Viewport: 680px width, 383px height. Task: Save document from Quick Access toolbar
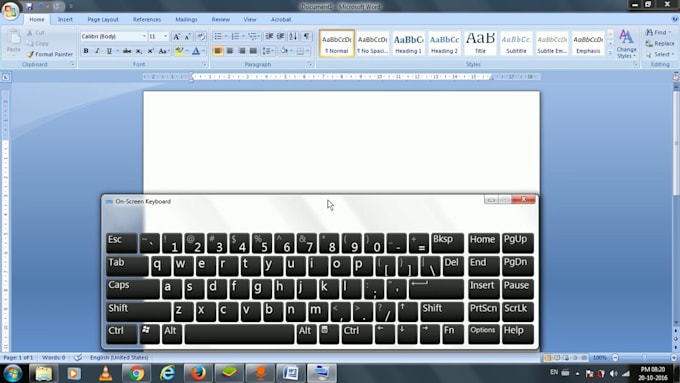[29, 7]
